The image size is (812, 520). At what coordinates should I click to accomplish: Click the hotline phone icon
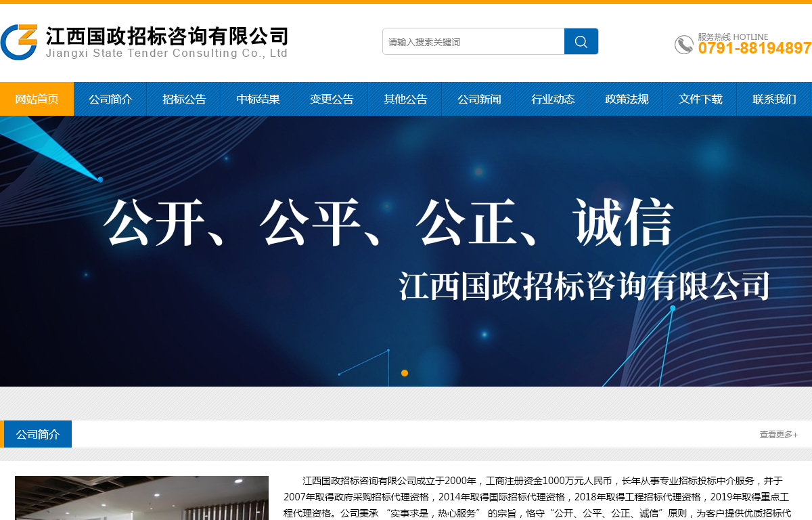click(x=684, y=45)
